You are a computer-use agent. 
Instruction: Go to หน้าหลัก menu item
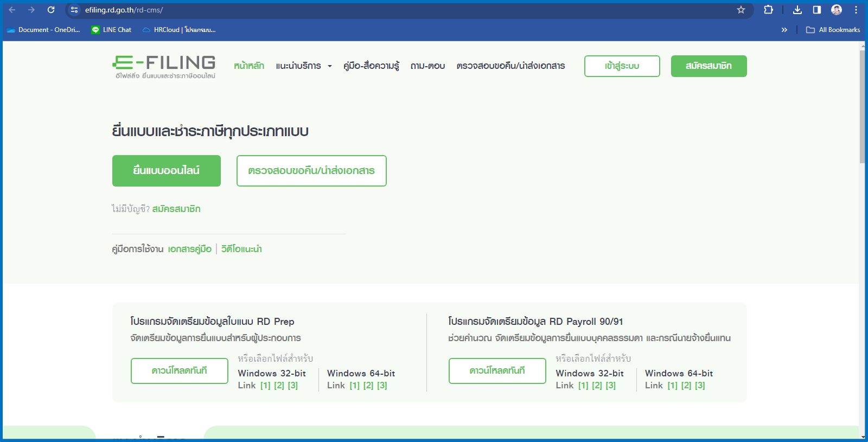tap(249, 66)
